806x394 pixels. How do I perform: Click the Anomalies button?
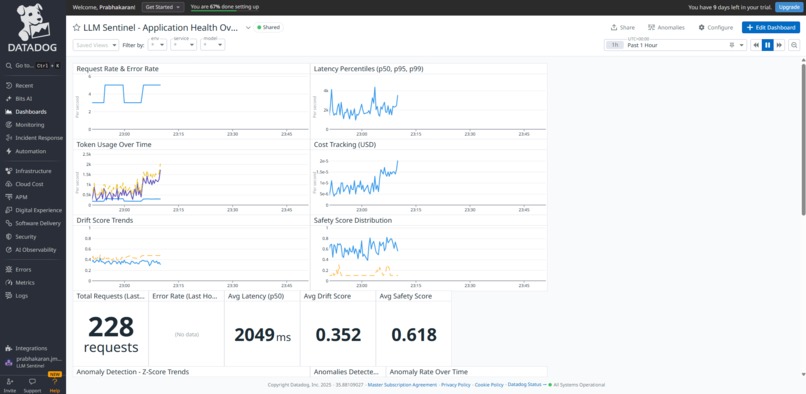click(x=666, y=28)
